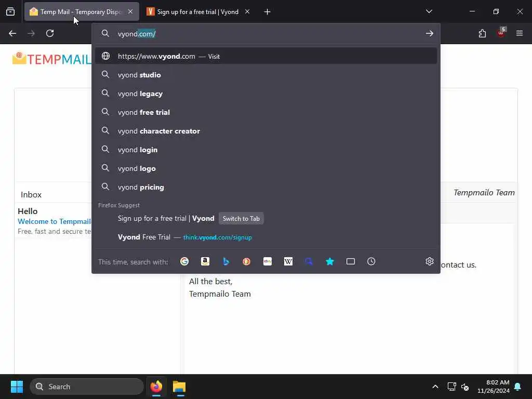Reload the current page
532x399 pixels.
click(x=50, y=33)
